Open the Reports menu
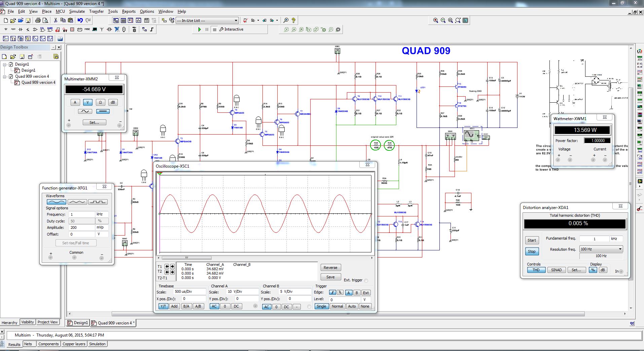The width and height of the screenshot is (644, 351). [x=129, y=11]
